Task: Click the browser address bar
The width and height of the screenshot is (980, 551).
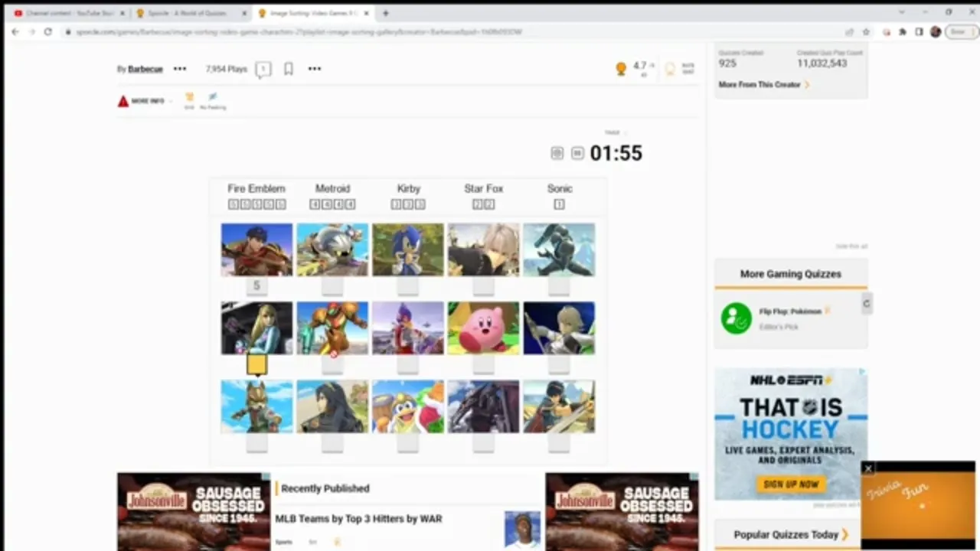Action: coord(452,32)
